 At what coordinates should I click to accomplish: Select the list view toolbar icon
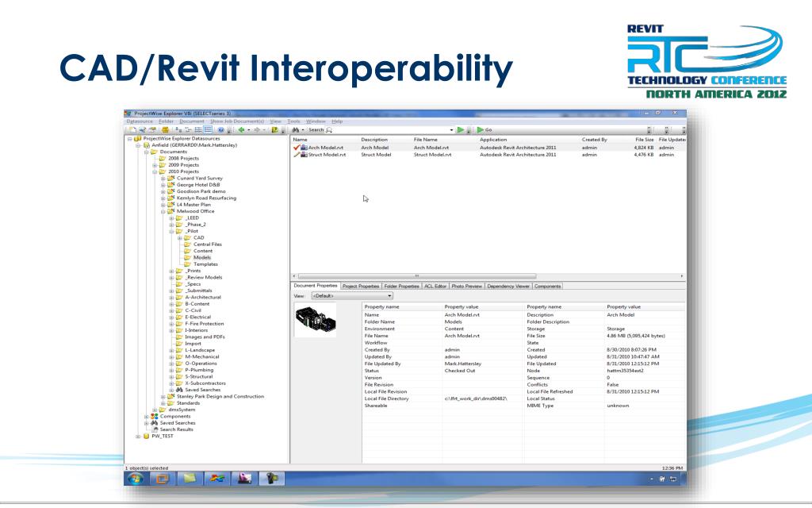coord(197,129)
